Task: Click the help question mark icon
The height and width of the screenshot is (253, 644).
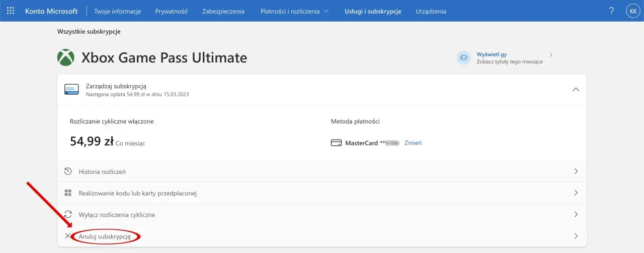Action: [612, 11]
